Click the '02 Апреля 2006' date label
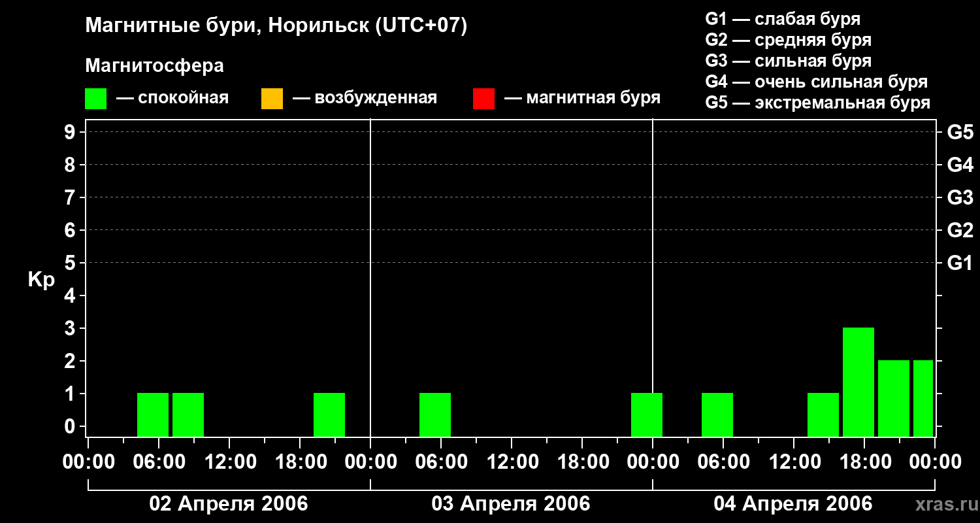980x523 pixels. [x=229, y=503]
